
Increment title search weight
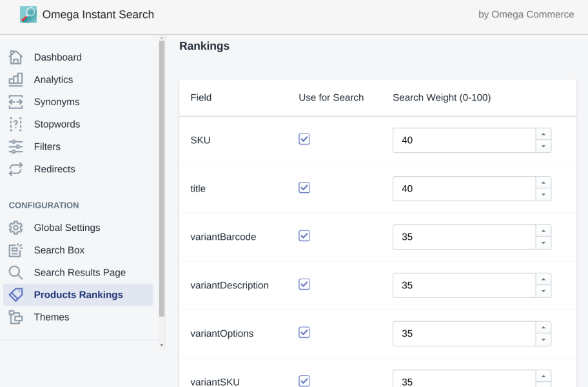(x=544, y=183)
